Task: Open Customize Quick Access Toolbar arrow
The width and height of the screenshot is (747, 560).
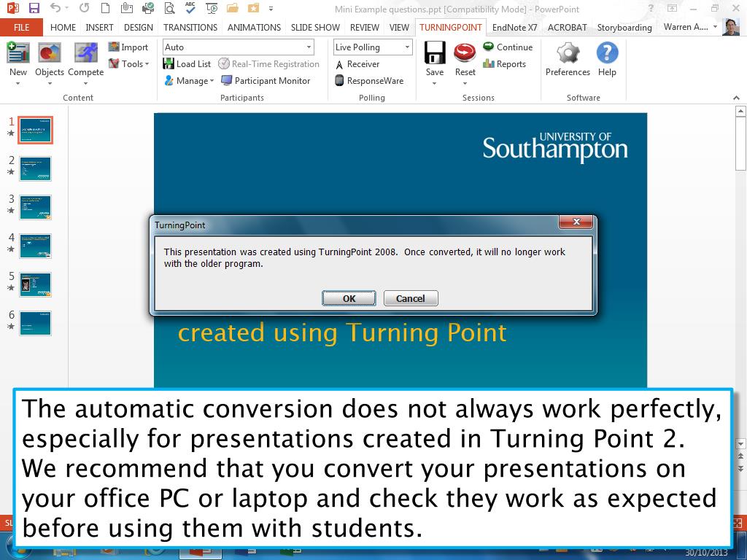Action: pos(271,9)
